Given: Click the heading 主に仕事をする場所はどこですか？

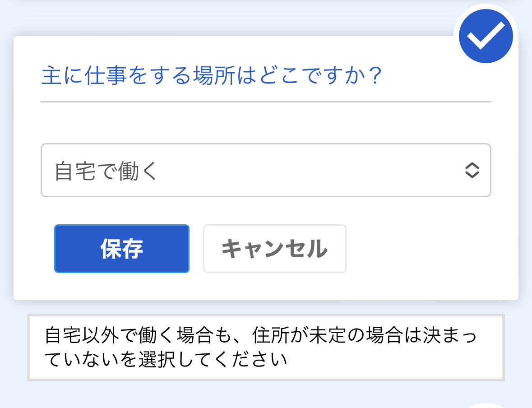Looking at the screenshot, I should [212, 76].
